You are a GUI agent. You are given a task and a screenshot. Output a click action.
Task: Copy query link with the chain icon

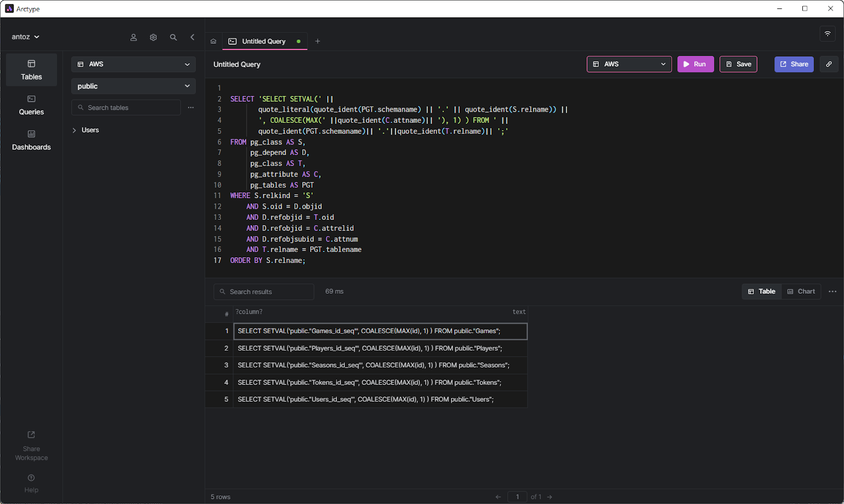click(x=829, y=64)
